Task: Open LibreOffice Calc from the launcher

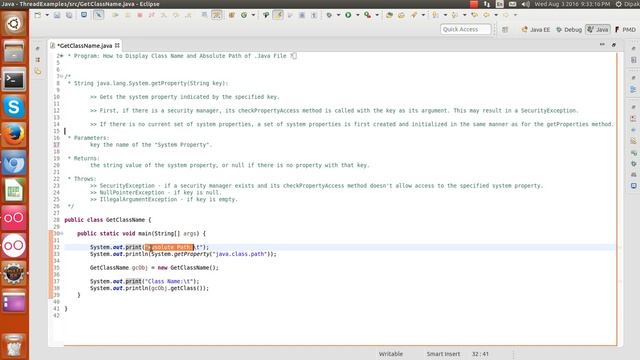Action: pyautogui.click(x=14, y=190)
